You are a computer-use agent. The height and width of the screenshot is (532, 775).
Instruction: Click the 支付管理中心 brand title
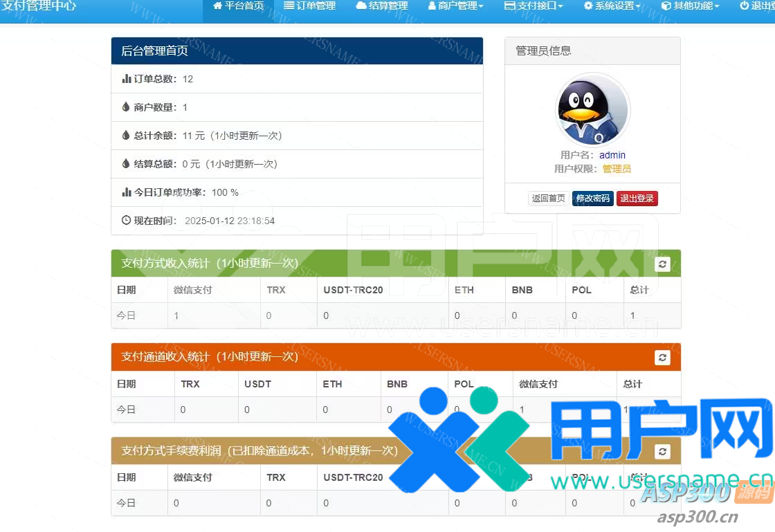38,6
